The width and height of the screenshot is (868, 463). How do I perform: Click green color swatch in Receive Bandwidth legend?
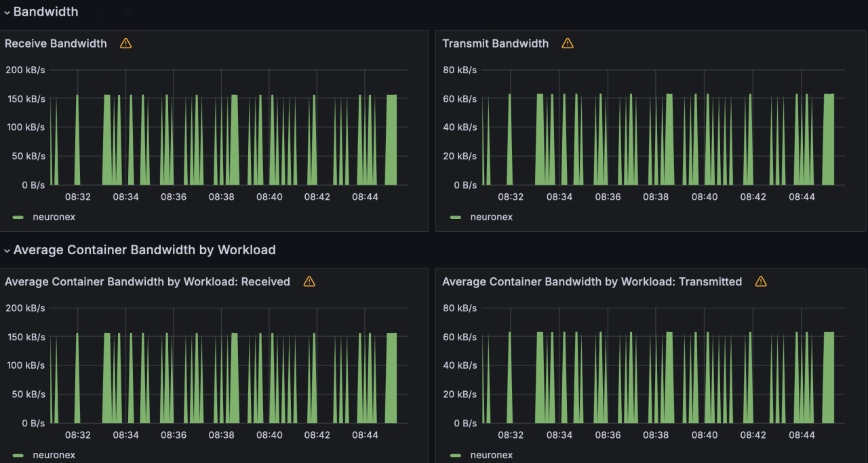(x=18, y=217)
